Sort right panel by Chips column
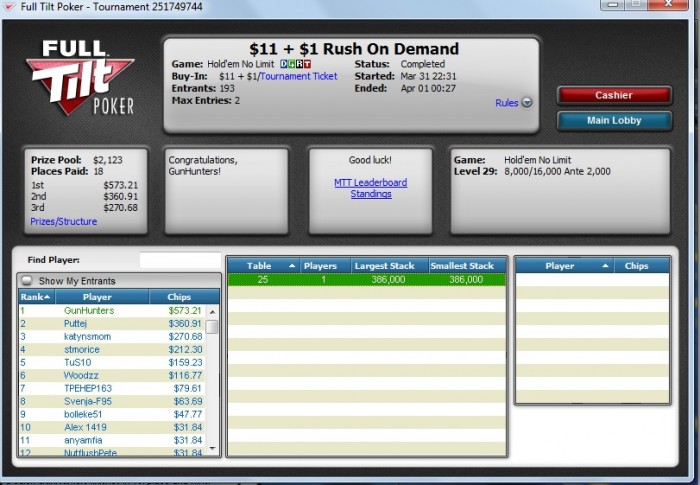700x485 pixels. 642,266
